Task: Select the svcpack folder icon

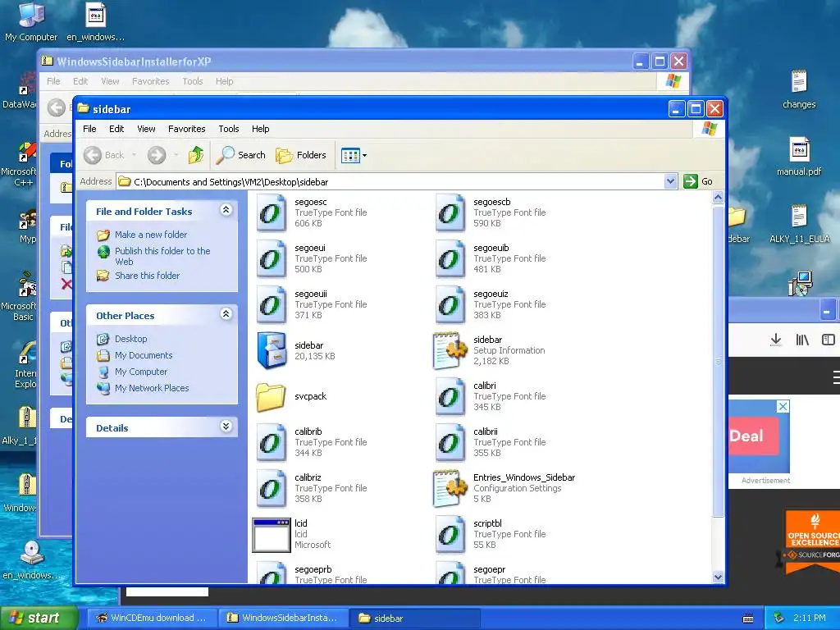Action: 271,397
